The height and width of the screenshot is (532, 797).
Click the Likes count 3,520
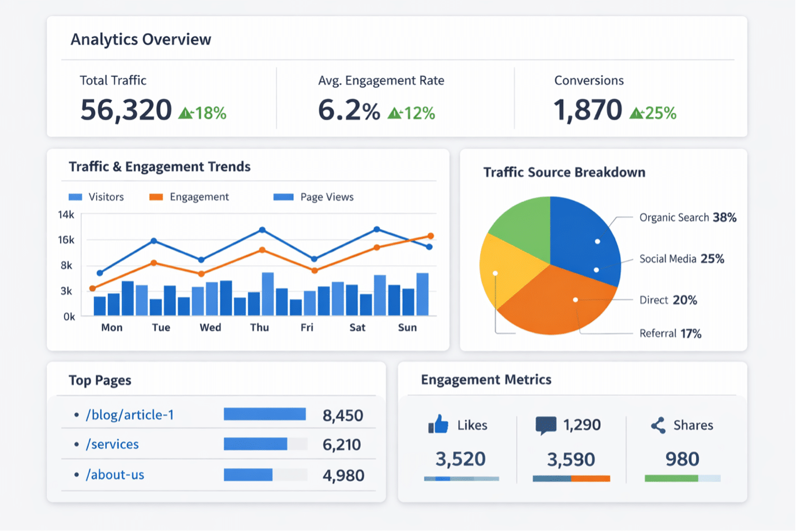coord(461,459)
